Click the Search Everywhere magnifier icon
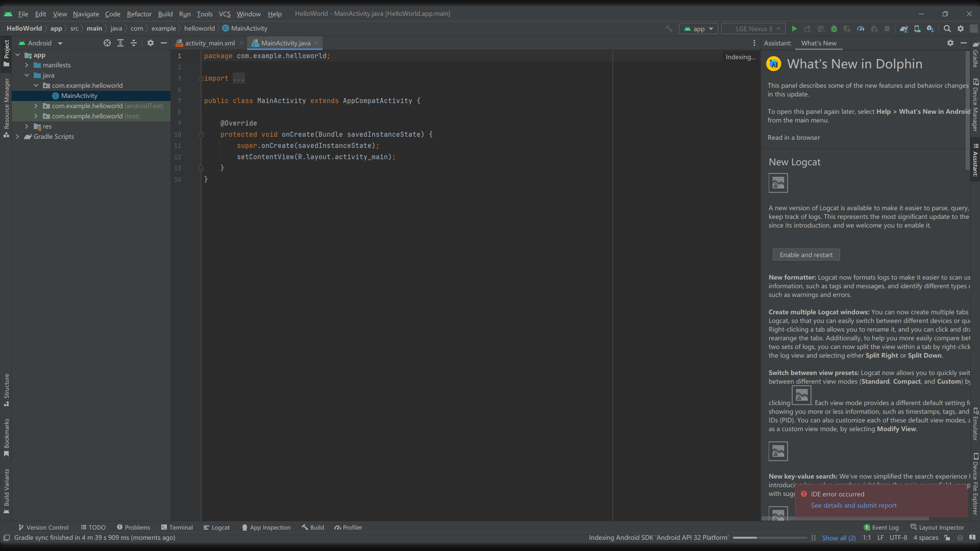The image size is (980, 551). 947,29
